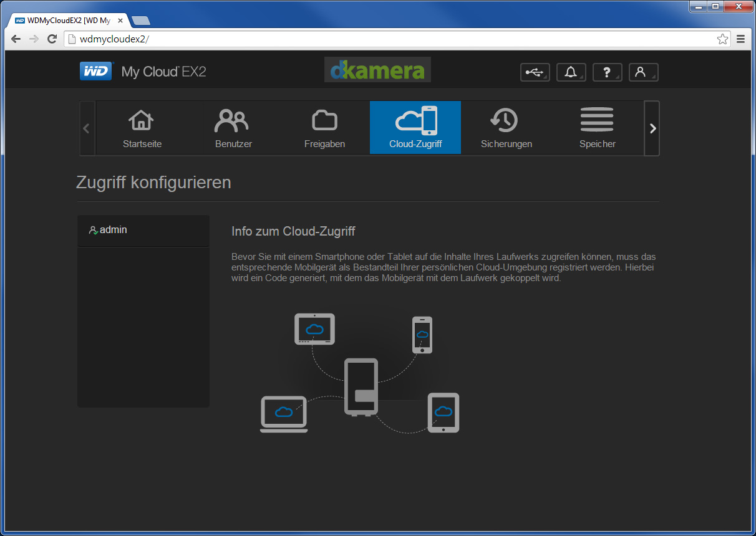This screenshot has width=756, height=536.
Task: Select the WDMyCloudEX2 browser tab
Action: tap(69, 21)
